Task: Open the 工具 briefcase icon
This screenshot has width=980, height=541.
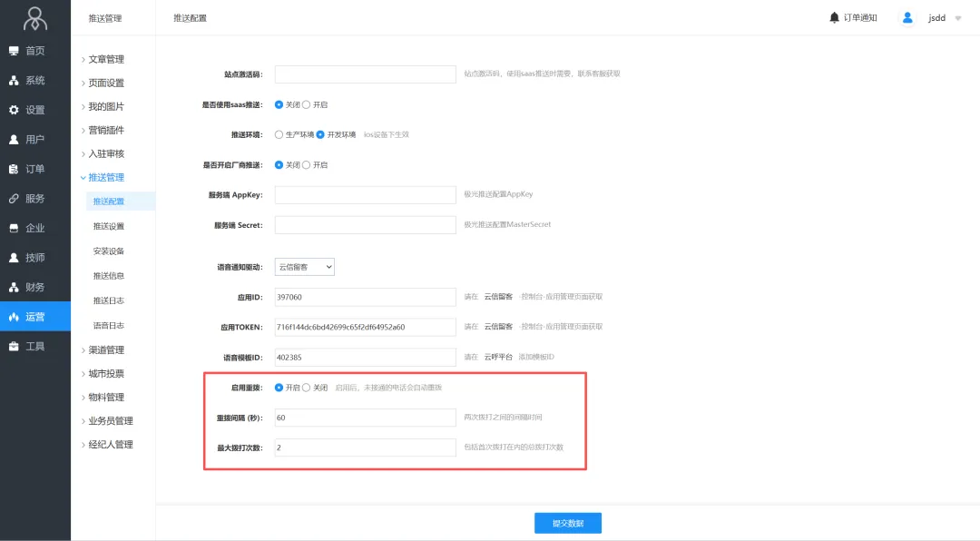Action: [x=14, y=346]
